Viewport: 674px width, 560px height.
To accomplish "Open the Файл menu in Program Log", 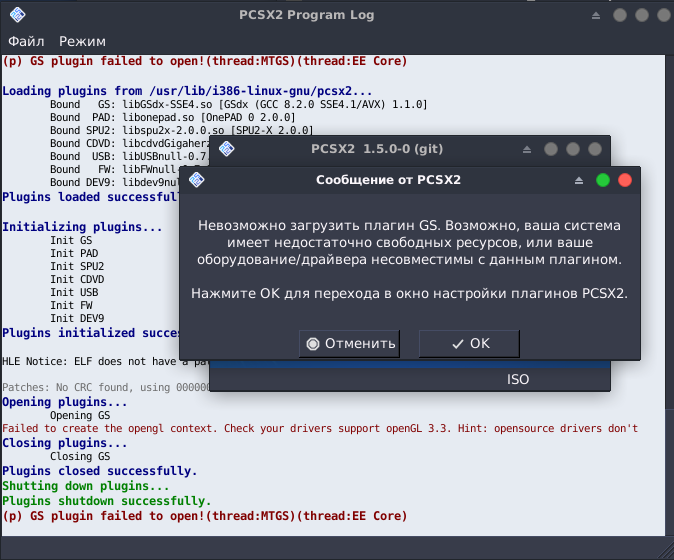I will [x=26, y=41].
